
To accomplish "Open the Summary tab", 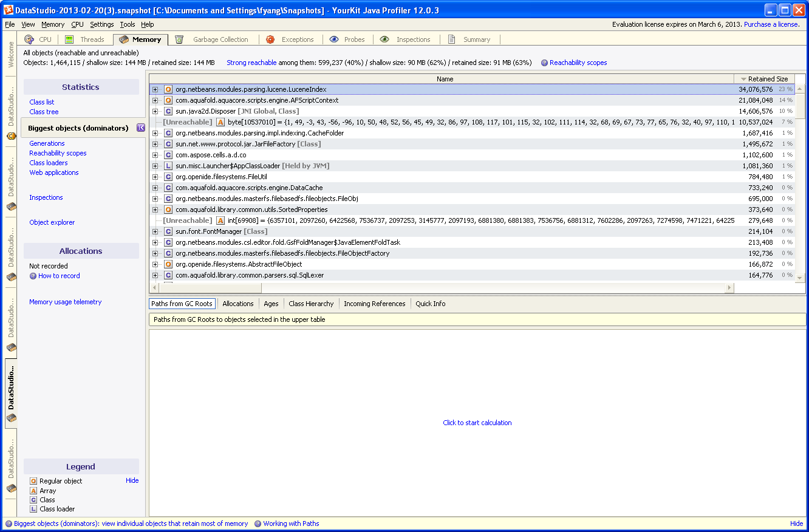I will pos(469,39).
